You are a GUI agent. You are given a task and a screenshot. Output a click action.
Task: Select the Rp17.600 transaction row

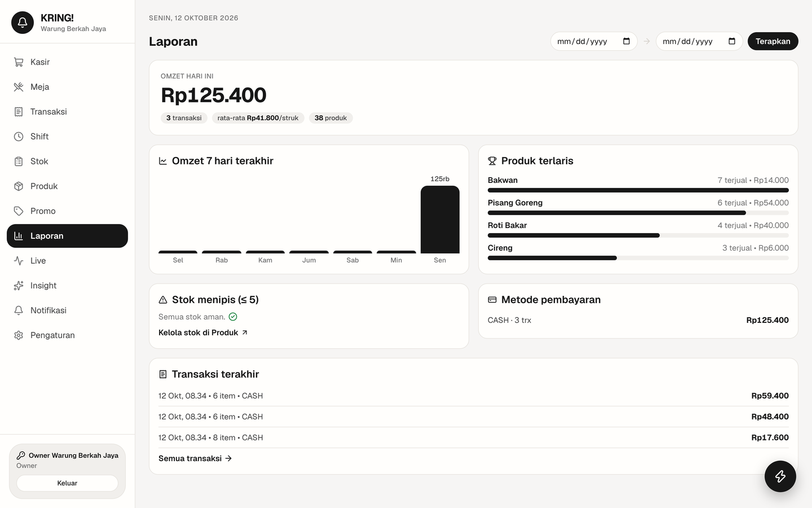point(474,437)
